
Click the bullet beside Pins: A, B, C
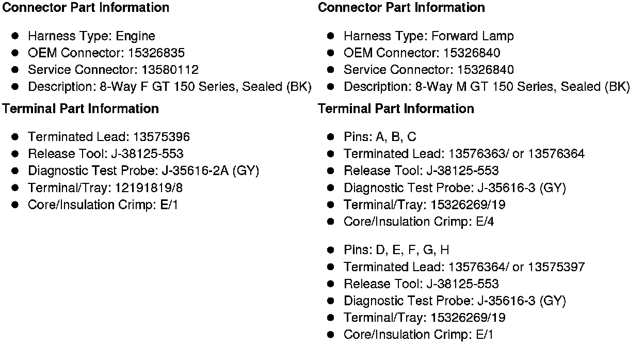pyautogui.click(x=331, y=137)
